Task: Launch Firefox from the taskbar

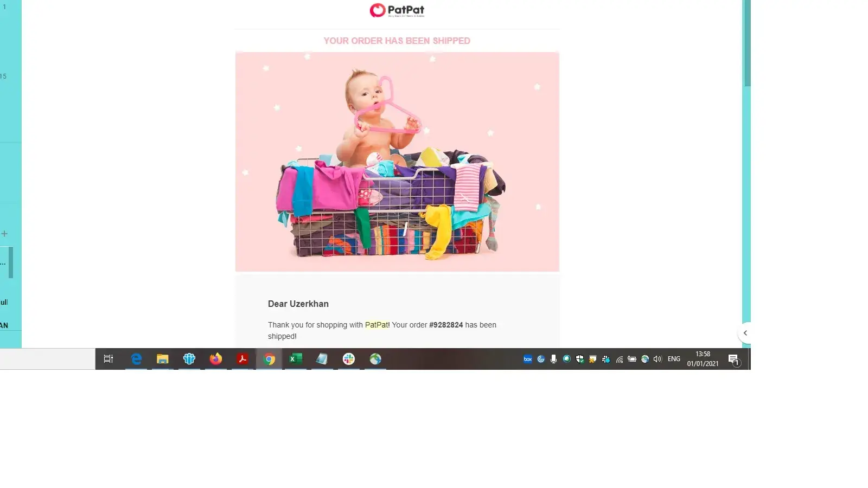Action: click(x=216, y=359)
